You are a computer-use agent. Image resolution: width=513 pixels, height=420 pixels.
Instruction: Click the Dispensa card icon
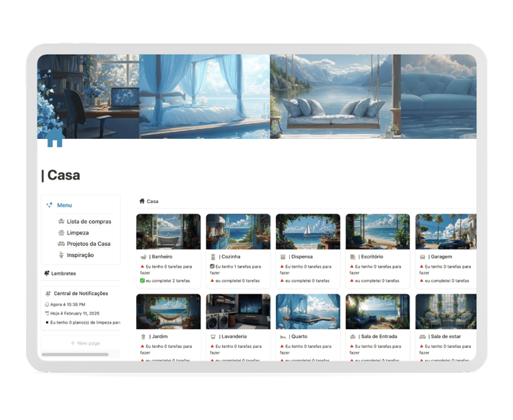pos(283,257)
